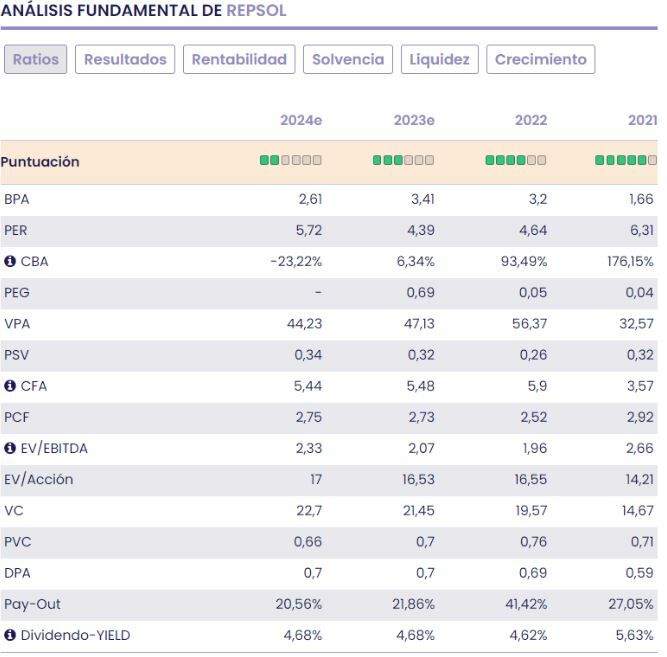Switch to the Resultados tab

[x=125, y=59]
